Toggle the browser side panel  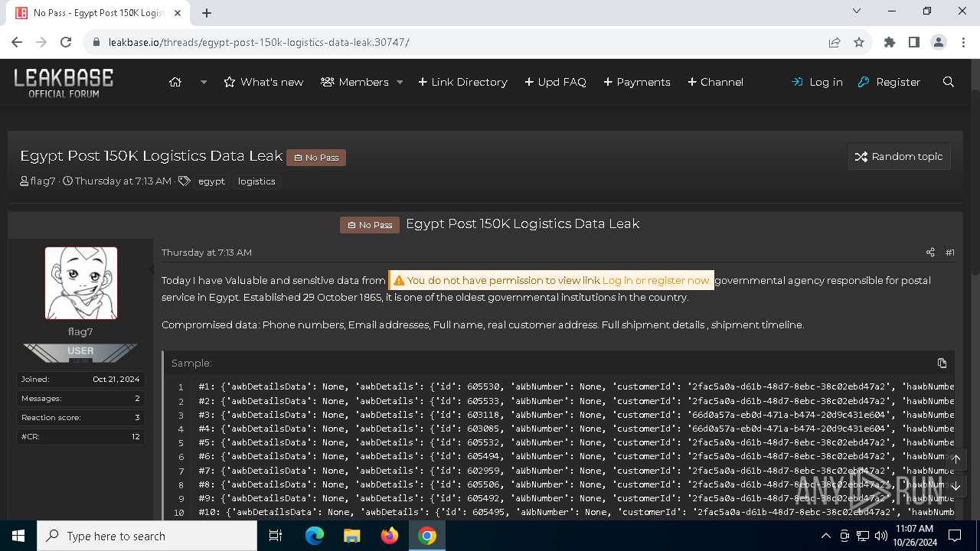(x=914, y=42)
